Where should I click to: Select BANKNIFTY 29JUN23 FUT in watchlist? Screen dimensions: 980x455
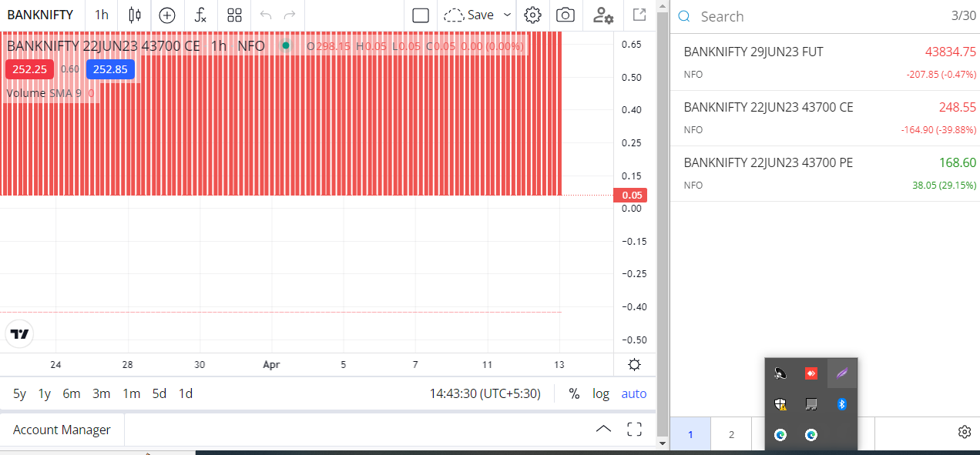pyautogui.click(x=825, y=63)
